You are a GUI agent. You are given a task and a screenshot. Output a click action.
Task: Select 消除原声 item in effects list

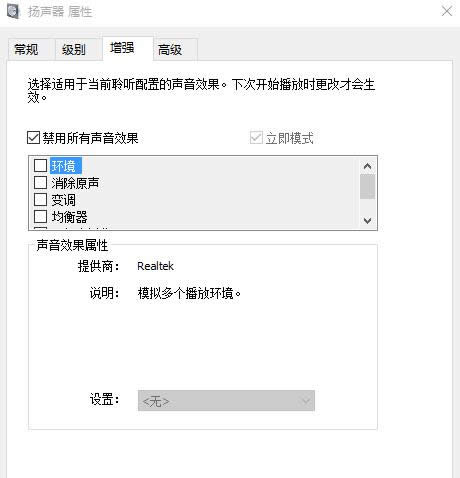[x=75, y=183]
